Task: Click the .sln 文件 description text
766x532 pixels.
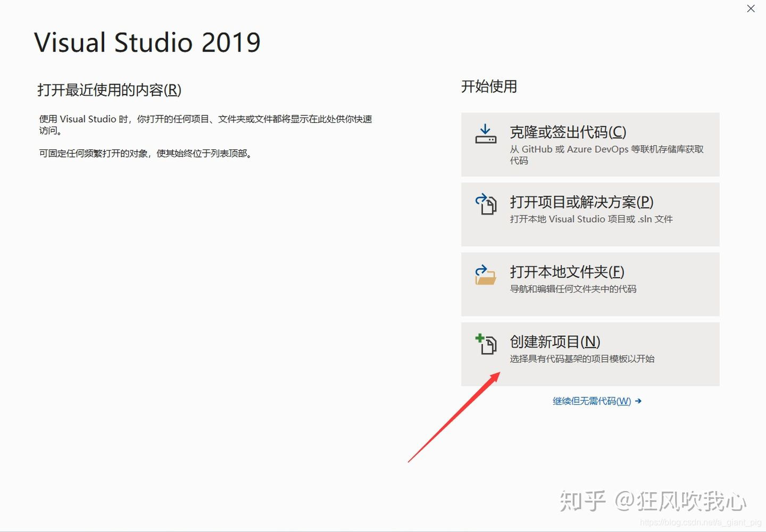Action: click(591, 219)
